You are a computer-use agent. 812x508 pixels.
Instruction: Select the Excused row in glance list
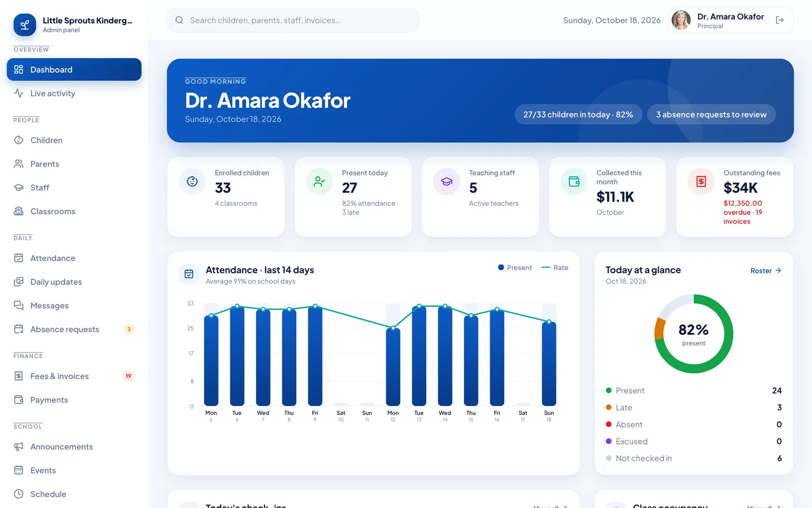pyautogui.click(x=694, y=441)
